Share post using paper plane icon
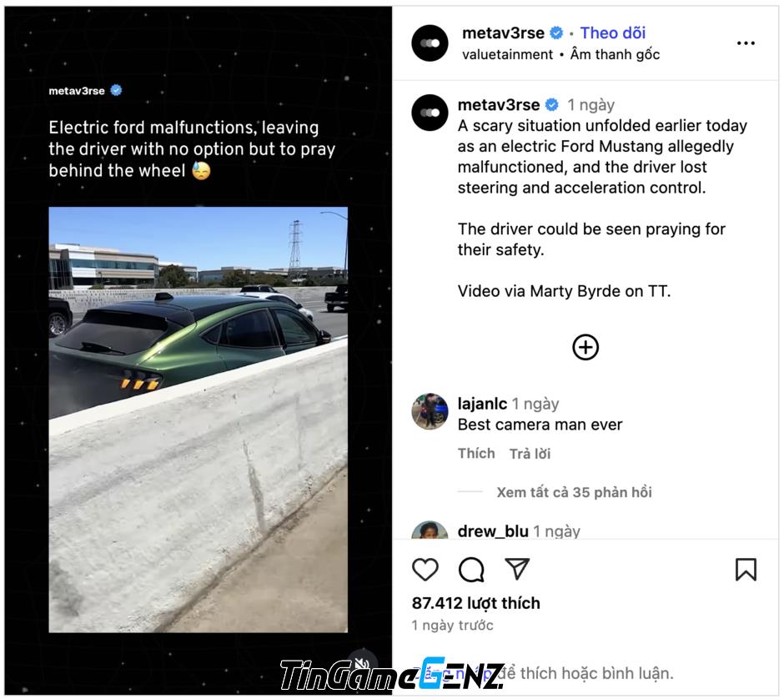784x699 pixels. point(517,569)
